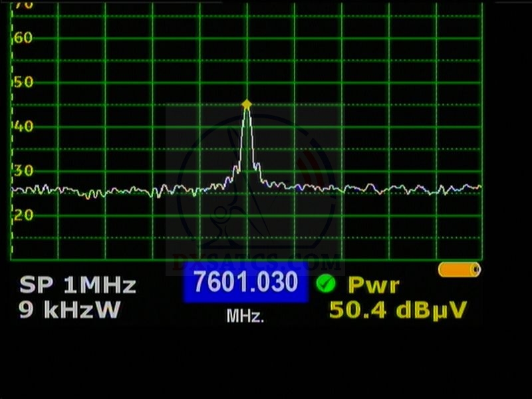
Task: Click the 20 label on the vertical axis
Action: [23, 215]
